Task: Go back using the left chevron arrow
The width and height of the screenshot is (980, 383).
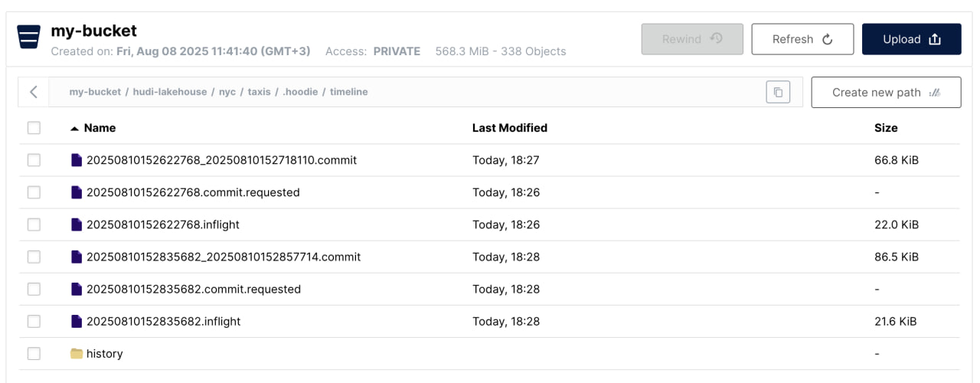Action: tap(34, 92)
